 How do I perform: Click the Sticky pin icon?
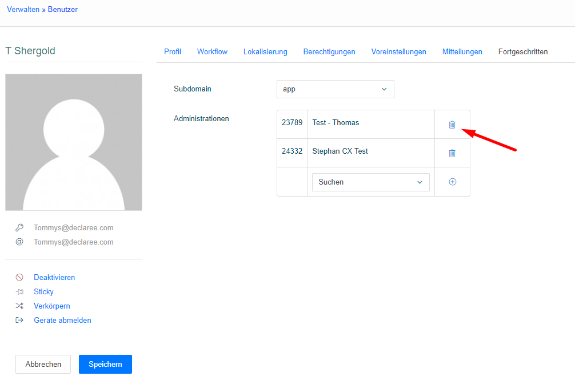coord(19,291)
